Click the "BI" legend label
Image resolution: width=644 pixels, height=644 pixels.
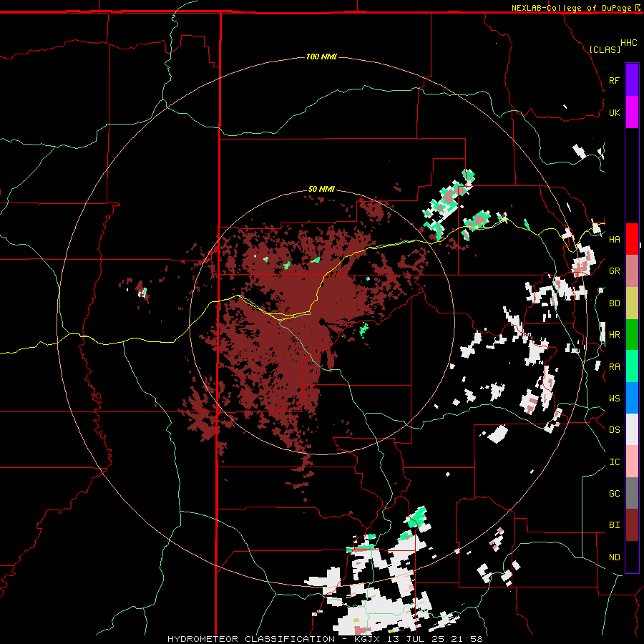point(614,525)
